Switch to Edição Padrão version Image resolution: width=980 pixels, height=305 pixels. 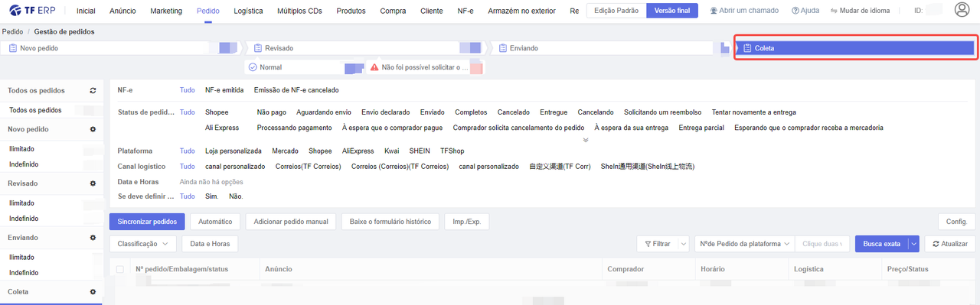[x=616, y=11]
